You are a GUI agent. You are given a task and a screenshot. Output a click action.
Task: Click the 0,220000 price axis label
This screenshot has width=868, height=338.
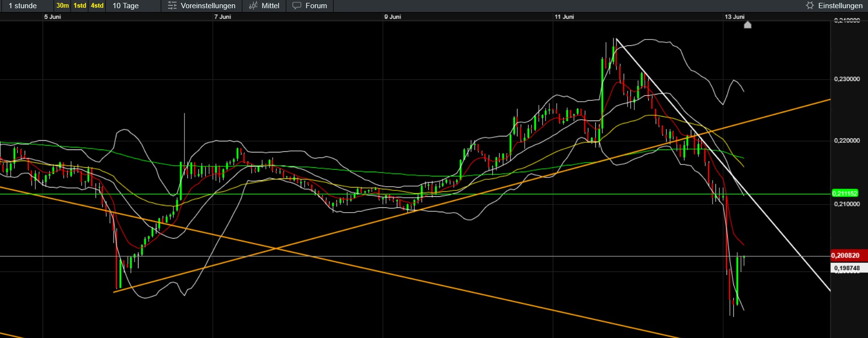[847, 141]
